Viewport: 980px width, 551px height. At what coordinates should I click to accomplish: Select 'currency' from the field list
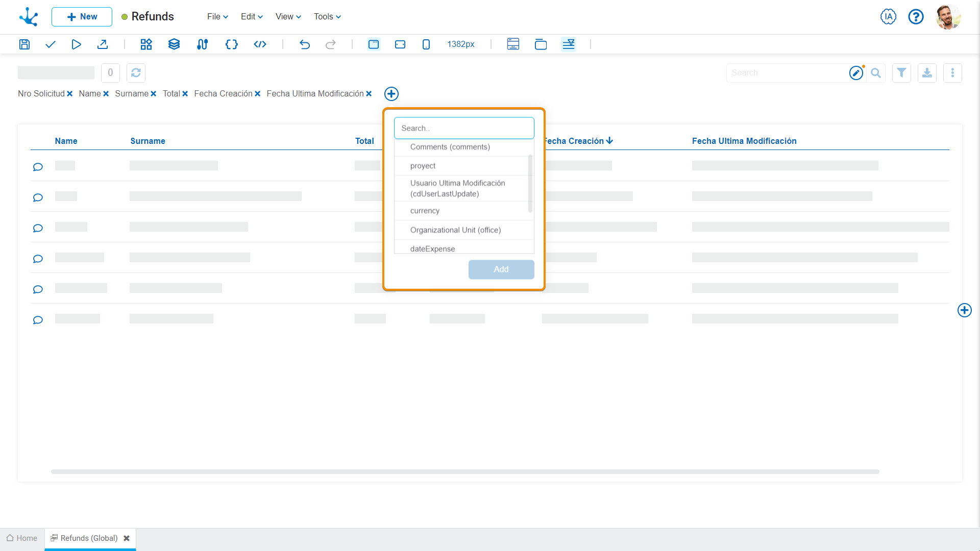coord(425,211)
